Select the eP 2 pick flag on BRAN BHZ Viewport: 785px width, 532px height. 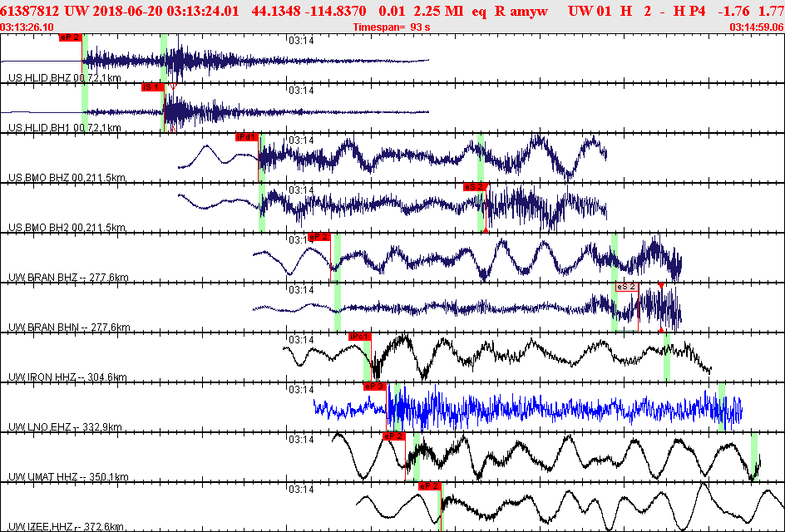[x=319, y=237]
